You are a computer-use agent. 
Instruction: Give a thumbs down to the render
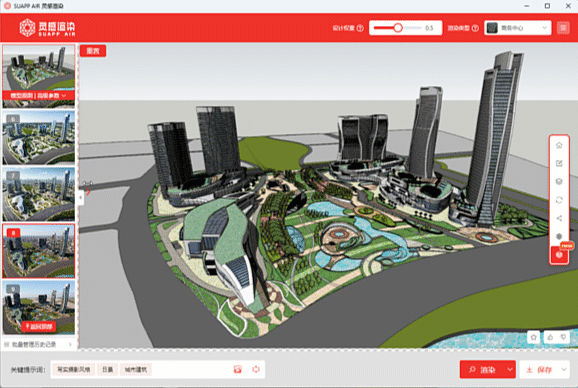[563, 337]
